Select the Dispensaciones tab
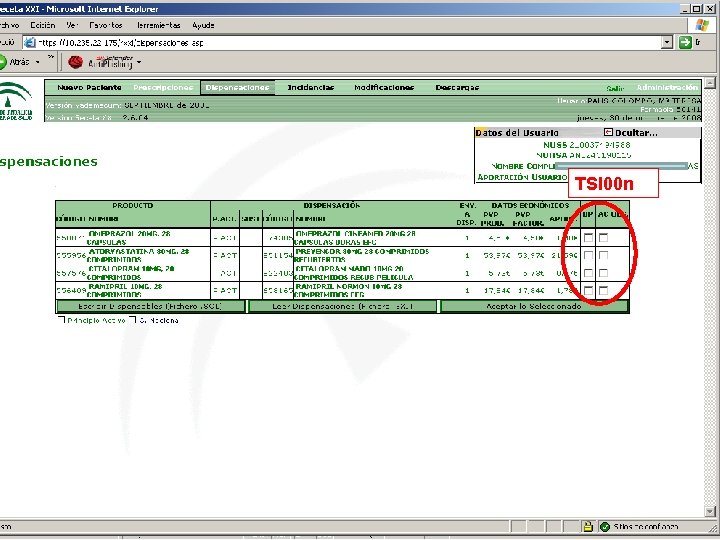This screenshot has width=720, height=540. (237, 87)
